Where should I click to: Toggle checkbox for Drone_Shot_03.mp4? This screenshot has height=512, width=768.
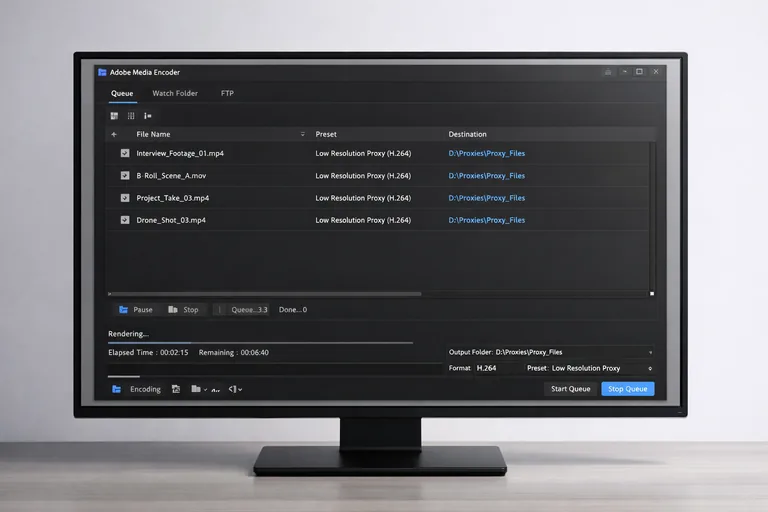pos(125,220)
